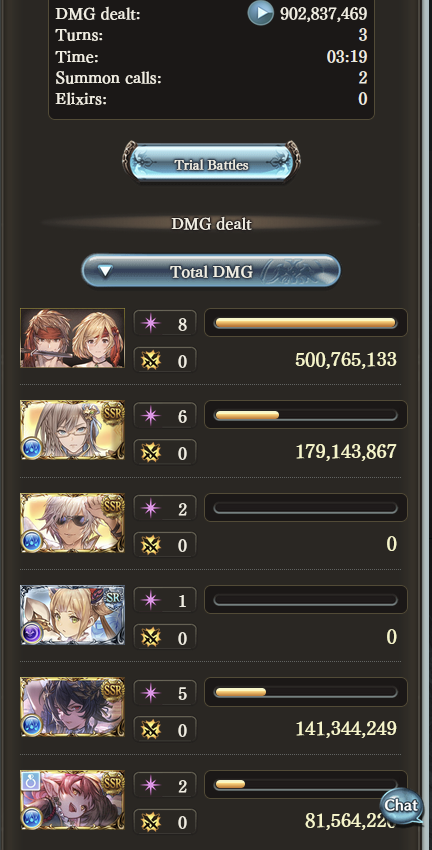This screenshot has height=850, width=432.
Task: Expand the Total DMG dropdown
Action: [x=211, y=271]
